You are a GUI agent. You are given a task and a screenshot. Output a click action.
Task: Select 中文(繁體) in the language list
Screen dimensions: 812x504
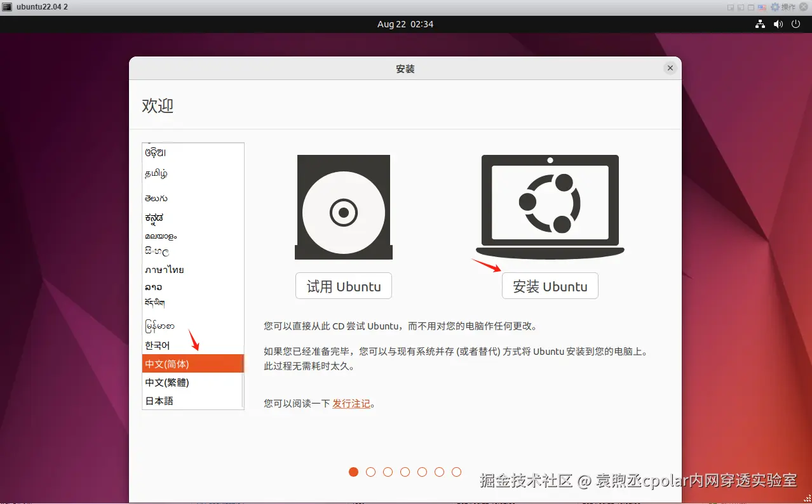pos(193,382)
